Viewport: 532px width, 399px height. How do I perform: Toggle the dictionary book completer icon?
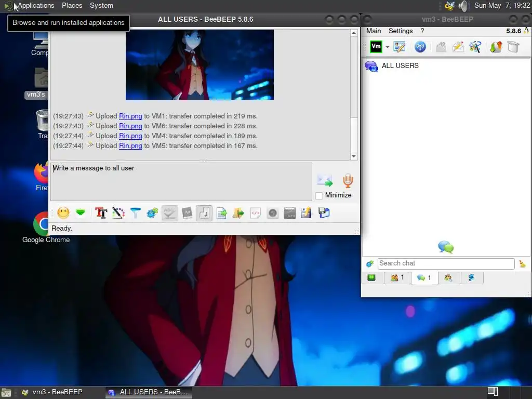click(187, 213)
